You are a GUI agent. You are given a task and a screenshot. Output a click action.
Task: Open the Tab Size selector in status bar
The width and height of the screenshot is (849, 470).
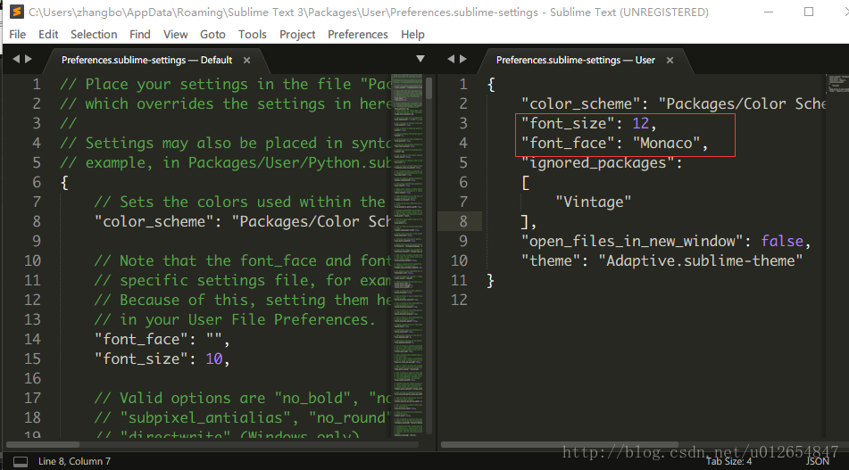pyautogui.click(x=728, y=461)
